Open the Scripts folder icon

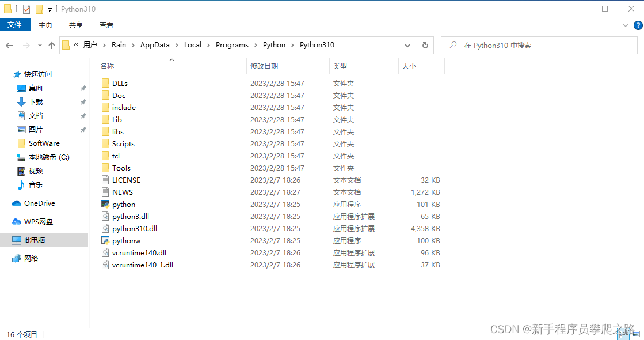point(105,143)
